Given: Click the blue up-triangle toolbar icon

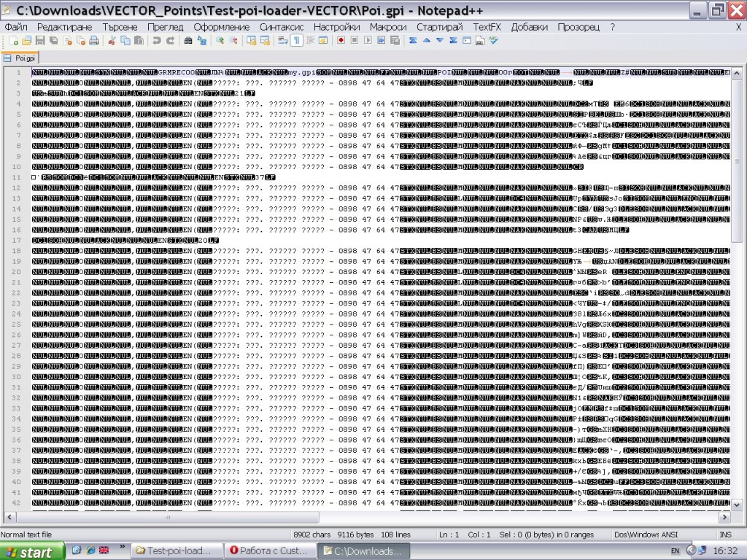Looking at the screenshot, I should (426, 41).
